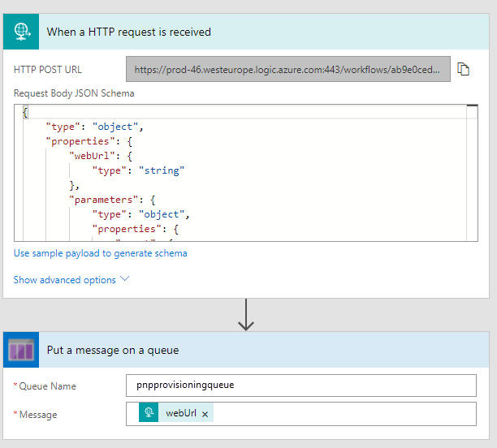Click the HTTP POST URL label
Screen dimensions: 497x448
click(x=48, y=69)
